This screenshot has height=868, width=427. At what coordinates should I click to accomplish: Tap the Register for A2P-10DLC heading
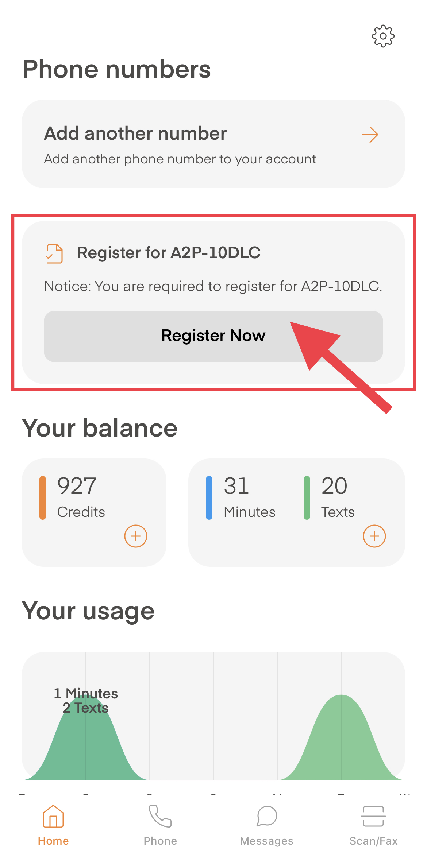tap(169, 253)
